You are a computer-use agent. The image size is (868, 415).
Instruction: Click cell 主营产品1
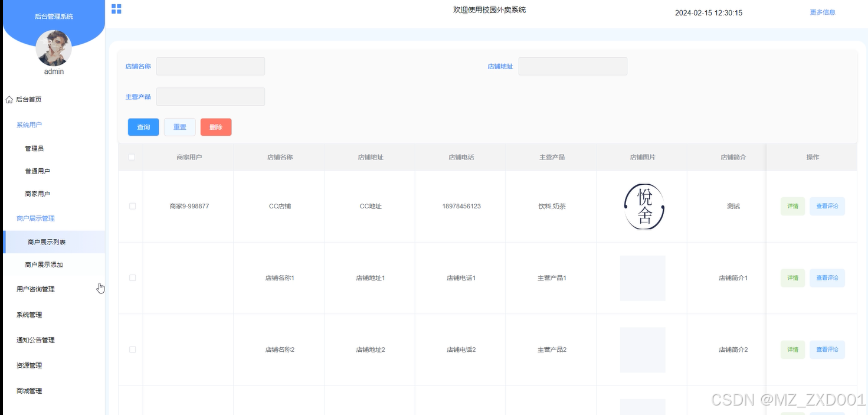(552, 278)
